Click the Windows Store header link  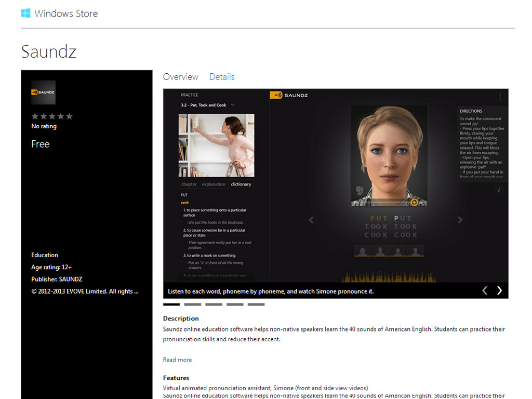(x=66, y=14)
